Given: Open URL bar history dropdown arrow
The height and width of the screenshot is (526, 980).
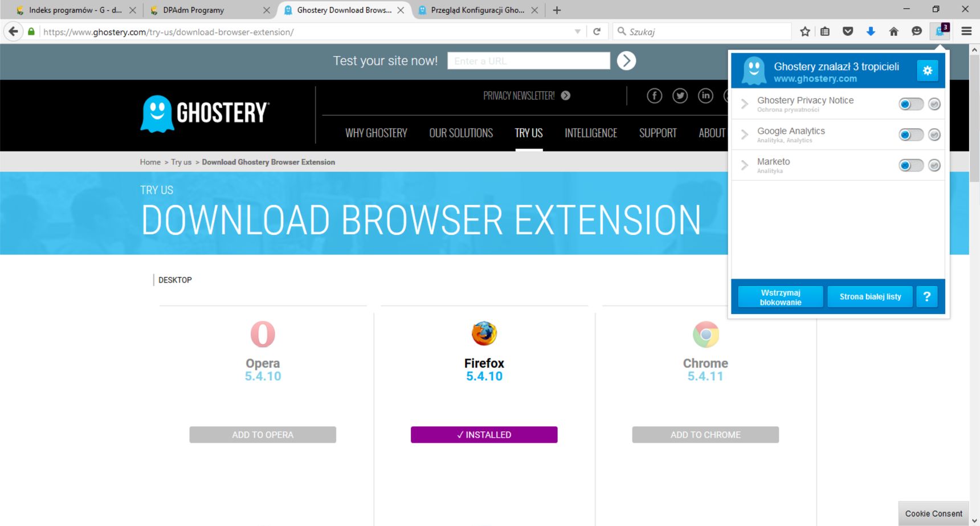Looking at the screenshot, I should [578, 32].
